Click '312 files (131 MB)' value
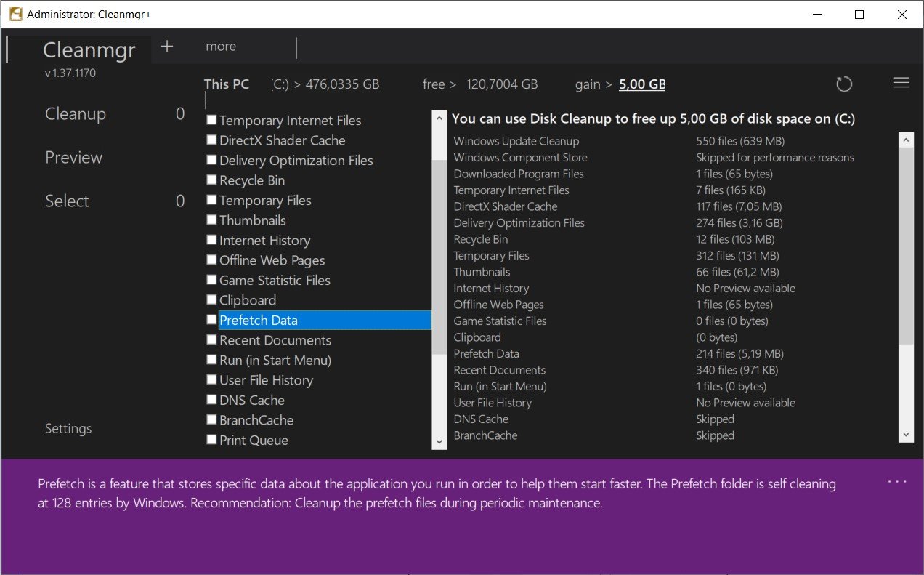The image size is (924, 575). point(737,256)
